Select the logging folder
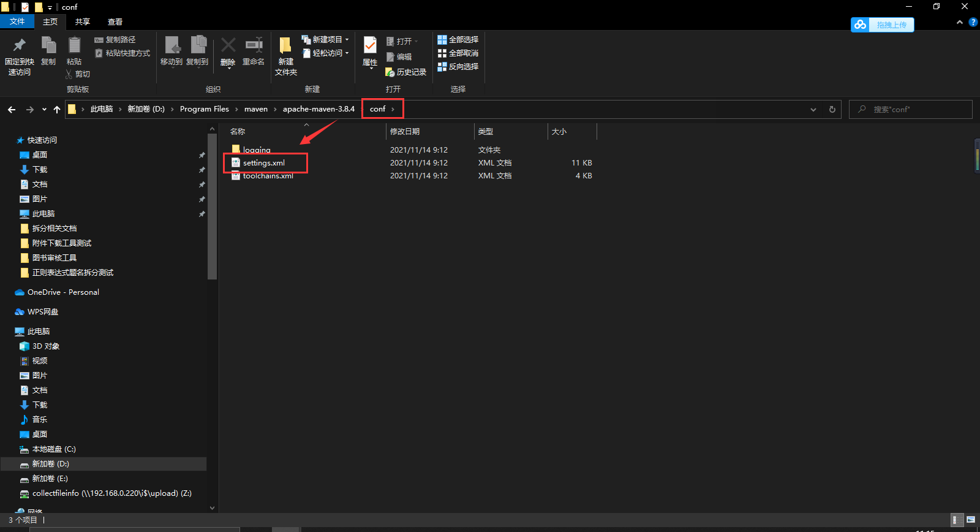This screenshot has height=532, width=980. pyautogui.click(x=257, y=150)
